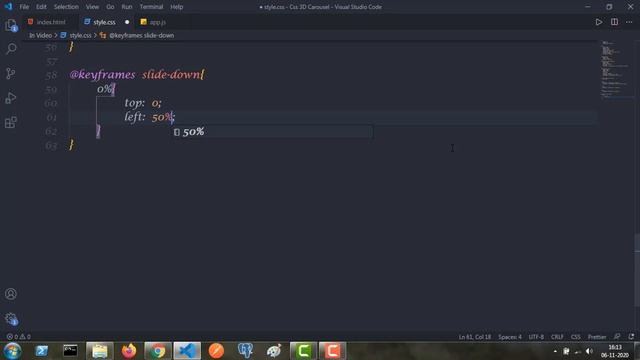This screenshot has width=640, height=360.
Task: Open the Go menu
Action: (110, 7)
